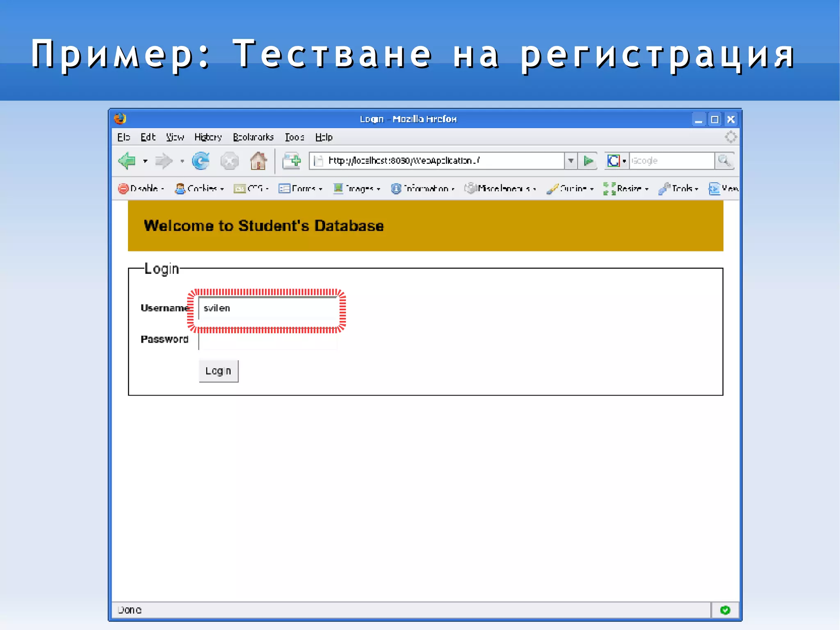
Task: Open the History menu
Action: click(208, 137)
